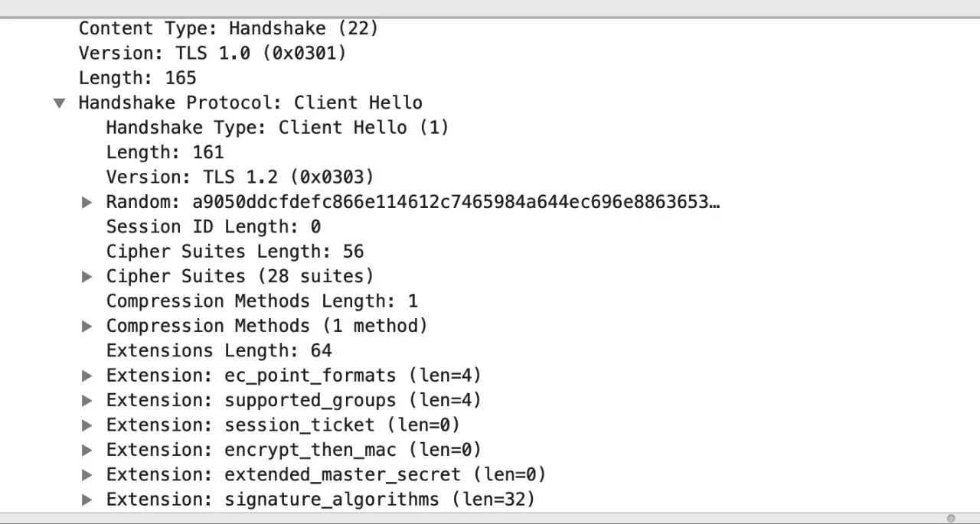980x524 pixels.
Task: Expand the session_ticket extension
Action: [x=87, y=425]
